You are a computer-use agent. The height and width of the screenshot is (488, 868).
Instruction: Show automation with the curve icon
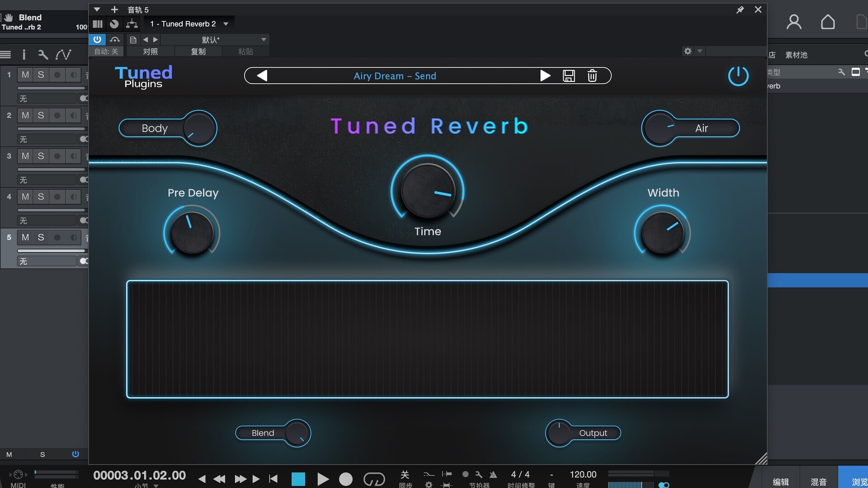pos(63,55)
